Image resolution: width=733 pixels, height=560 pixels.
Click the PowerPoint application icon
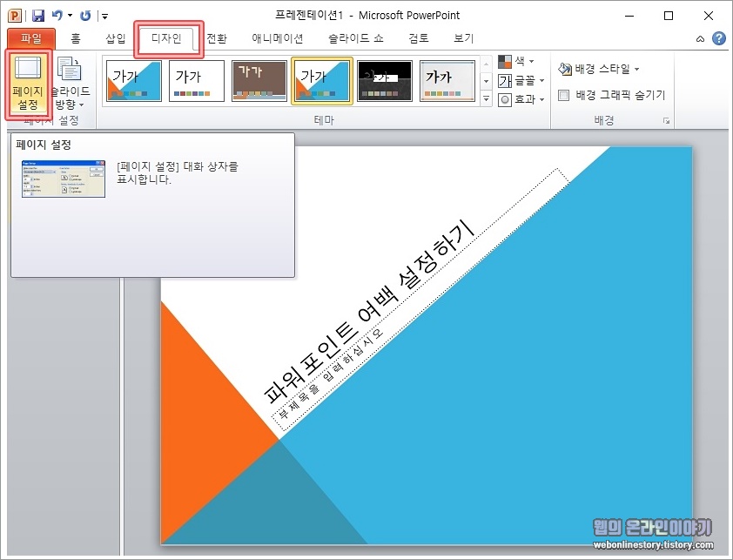15,16
